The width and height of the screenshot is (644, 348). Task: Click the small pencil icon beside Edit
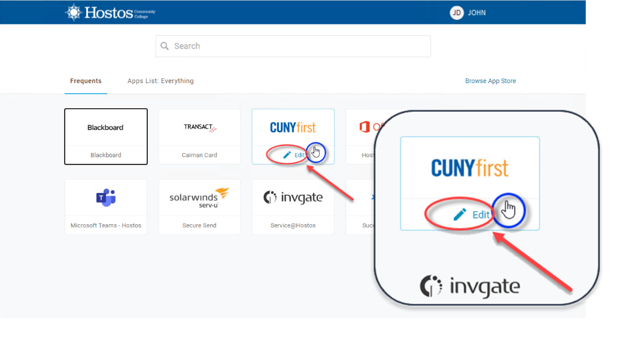pyautogui.click(x=287, y=155)
